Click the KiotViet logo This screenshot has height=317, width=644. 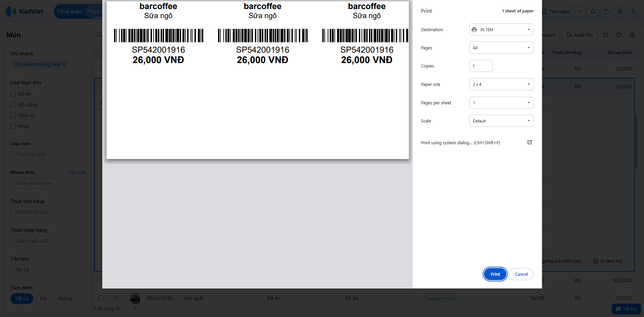point(24,11)
